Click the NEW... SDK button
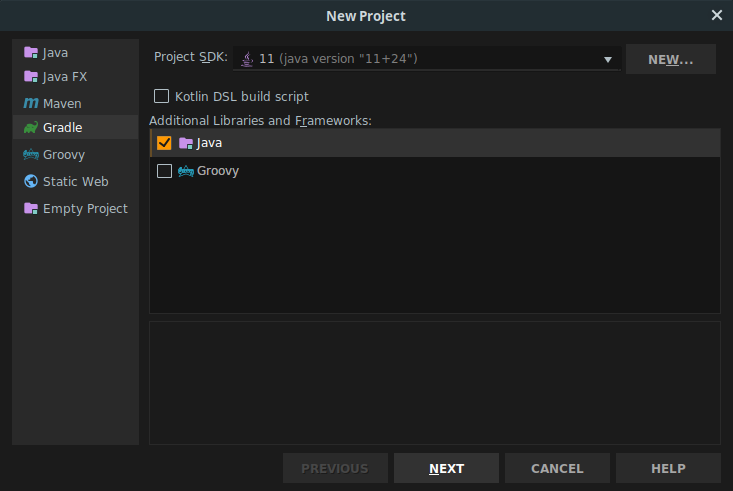 [670, 59]
